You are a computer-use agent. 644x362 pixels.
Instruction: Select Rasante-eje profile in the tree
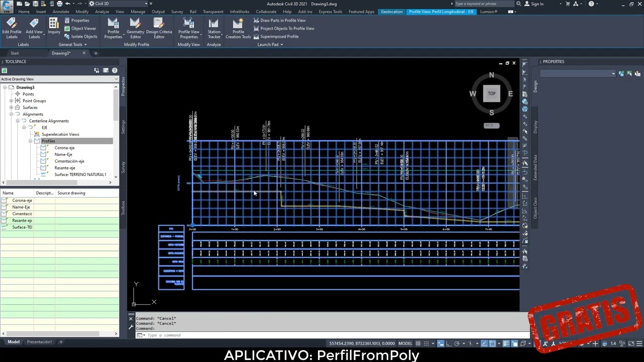(x=64, y=168)
